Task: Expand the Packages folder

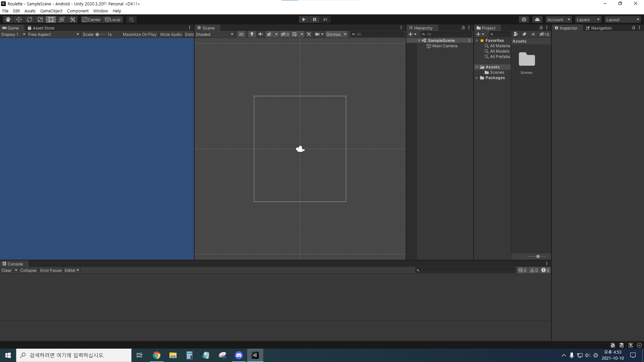Action: [477, 78]
